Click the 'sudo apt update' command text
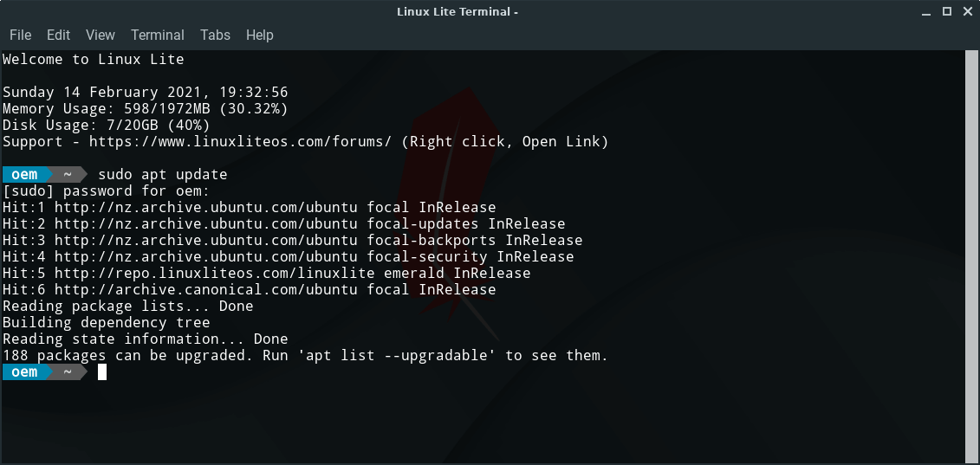Screen dimensions: 980x465 pyautogui.click(x=162, y=174)
